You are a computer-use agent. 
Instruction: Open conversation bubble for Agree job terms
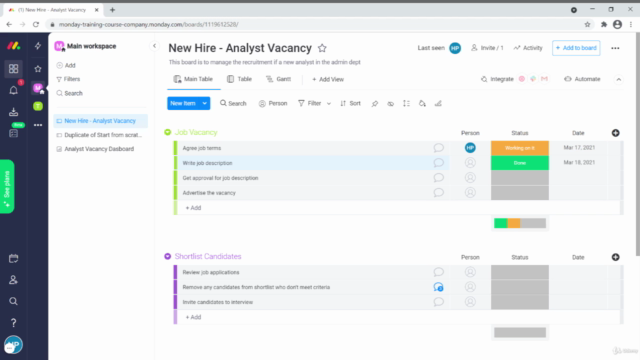[438, 148]
